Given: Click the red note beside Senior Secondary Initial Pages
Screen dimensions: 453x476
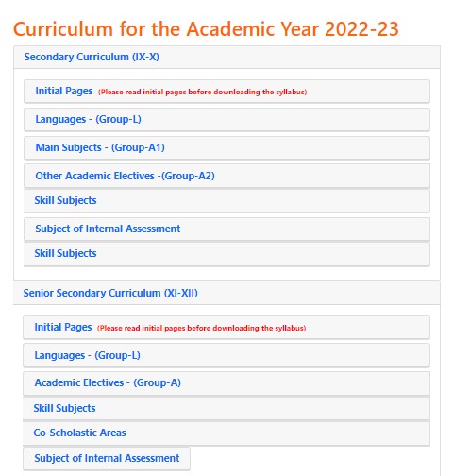Looking at the screenshot, I should pos(201,328).
